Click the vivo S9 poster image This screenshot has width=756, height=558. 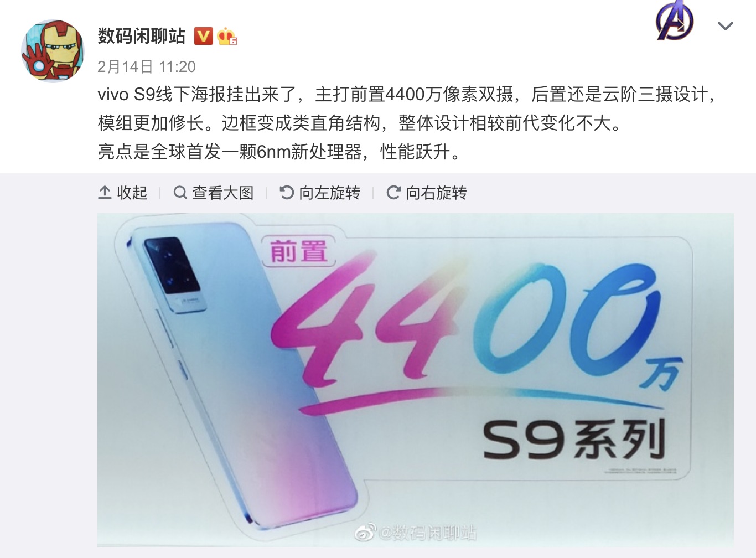[416, 380]
